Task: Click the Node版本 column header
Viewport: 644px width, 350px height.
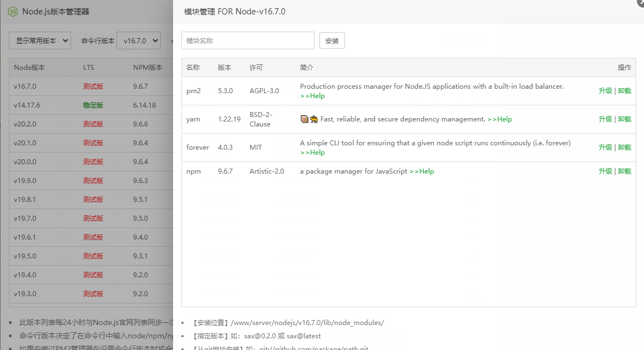Action: pyautogui.click(x=29, y=68)
